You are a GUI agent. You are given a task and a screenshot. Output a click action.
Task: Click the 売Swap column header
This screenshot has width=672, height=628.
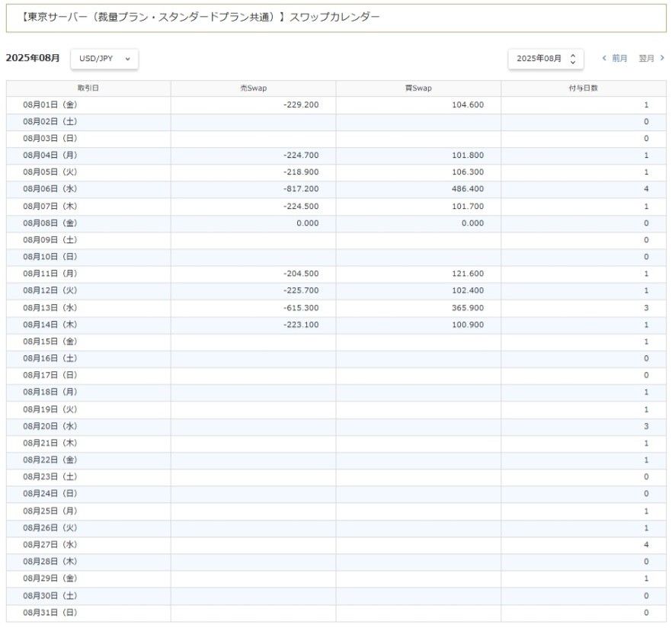[253, 88]
